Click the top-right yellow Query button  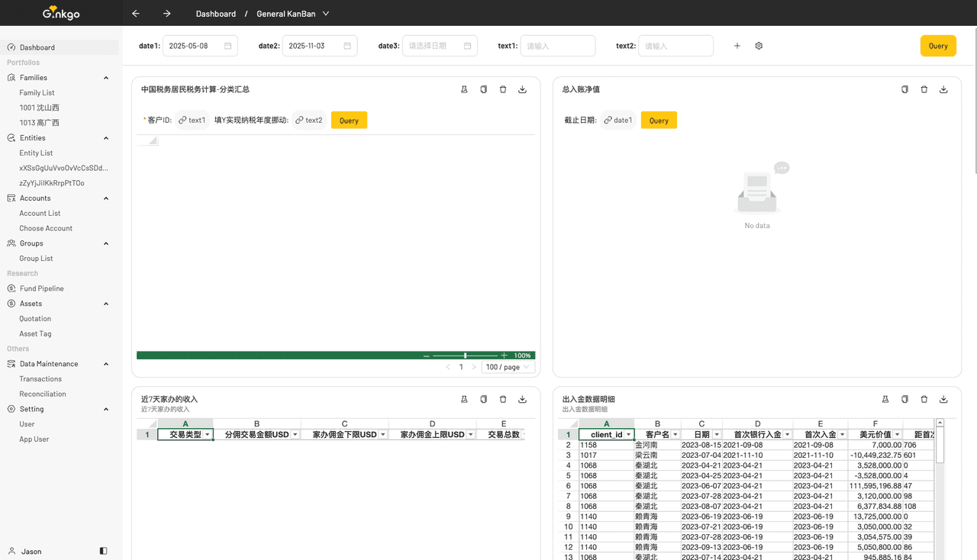coord(938,46)
